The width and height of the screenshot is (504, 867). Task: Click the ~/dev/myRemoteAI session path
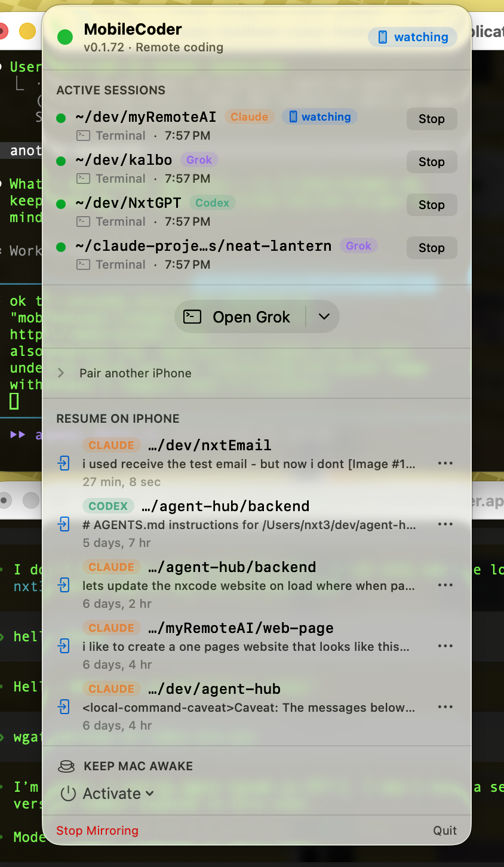tap(146, 117)
